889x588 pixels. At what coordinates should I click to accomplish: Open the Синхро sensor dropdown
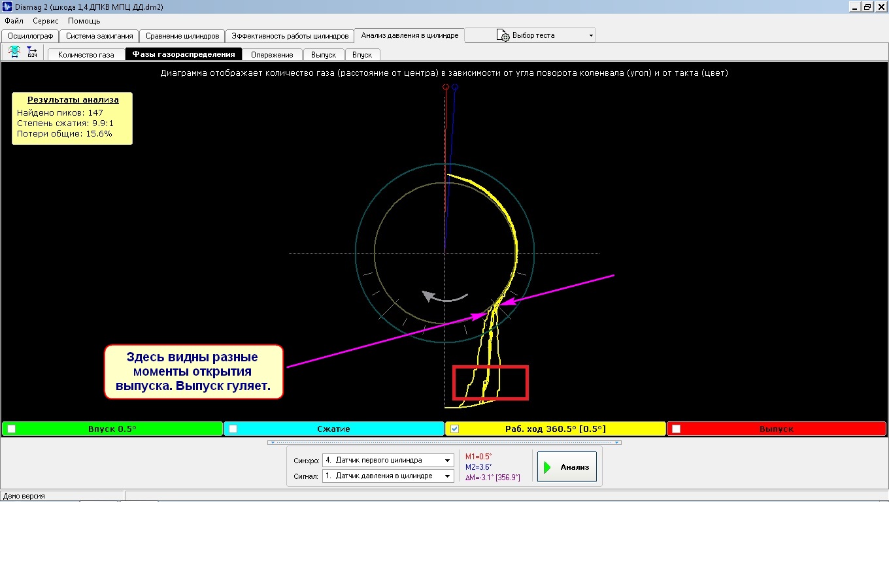click(447, 461)
